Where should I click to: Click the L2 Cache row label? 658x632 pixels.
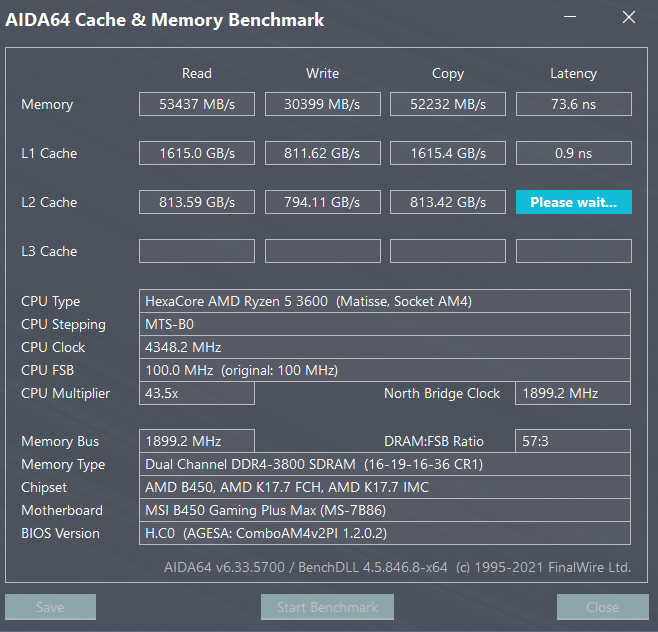[49, 202]
